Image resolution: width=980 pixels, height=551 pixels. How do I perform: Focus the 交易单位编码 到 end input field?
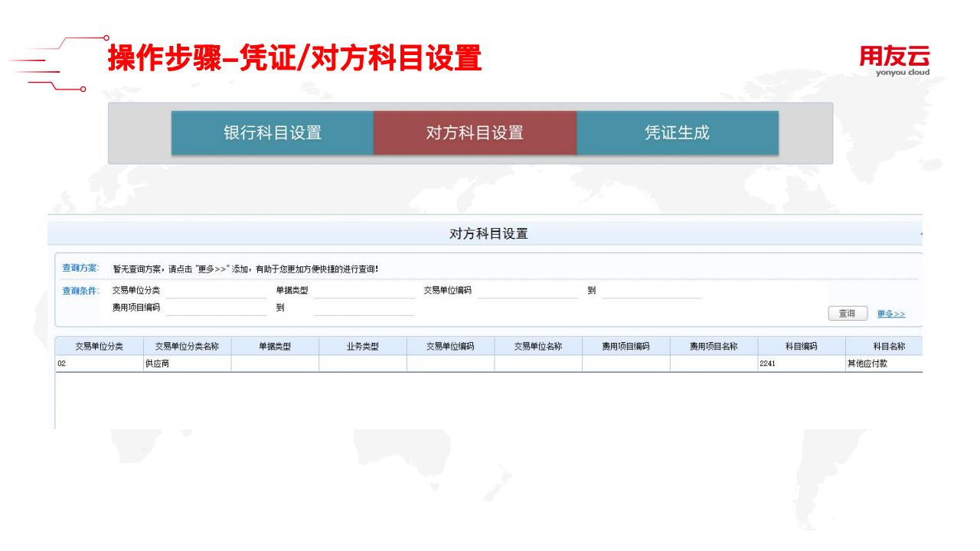(652, 292)
